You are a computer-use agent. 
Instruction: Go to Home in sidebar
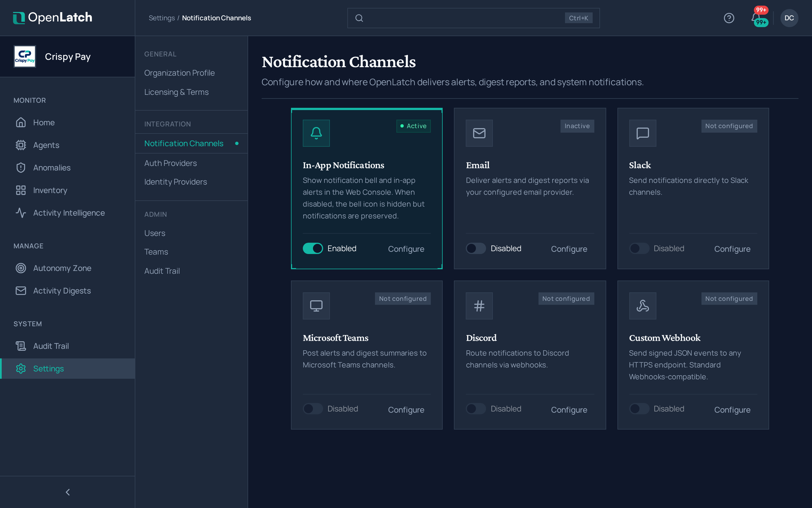point(67,123)
